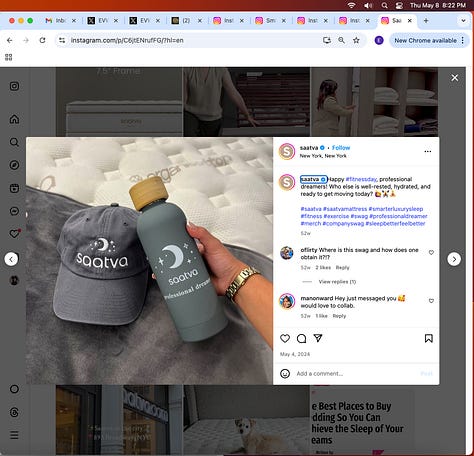Click the #fitnessday hashtag

(x=361, y=179)
